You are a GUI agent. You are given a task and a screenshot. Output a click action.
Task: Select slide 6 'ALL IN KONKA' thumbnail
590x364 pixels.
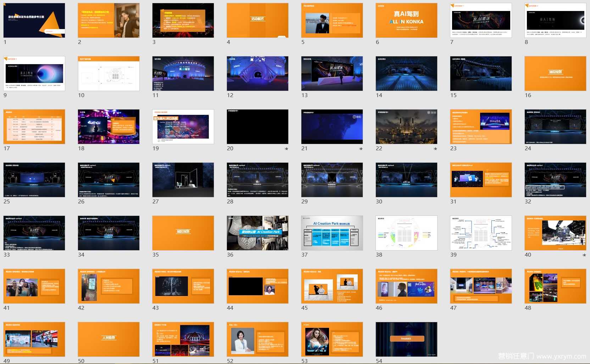(406, 20)
